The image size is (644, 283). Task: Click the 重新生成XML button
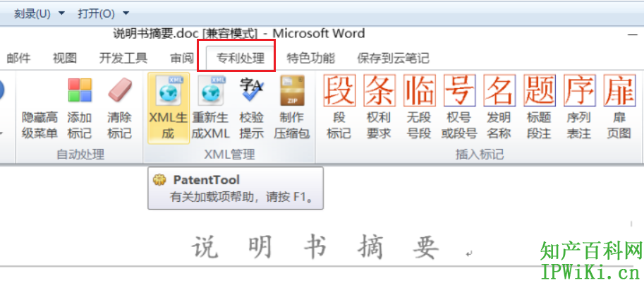(210, 108)
